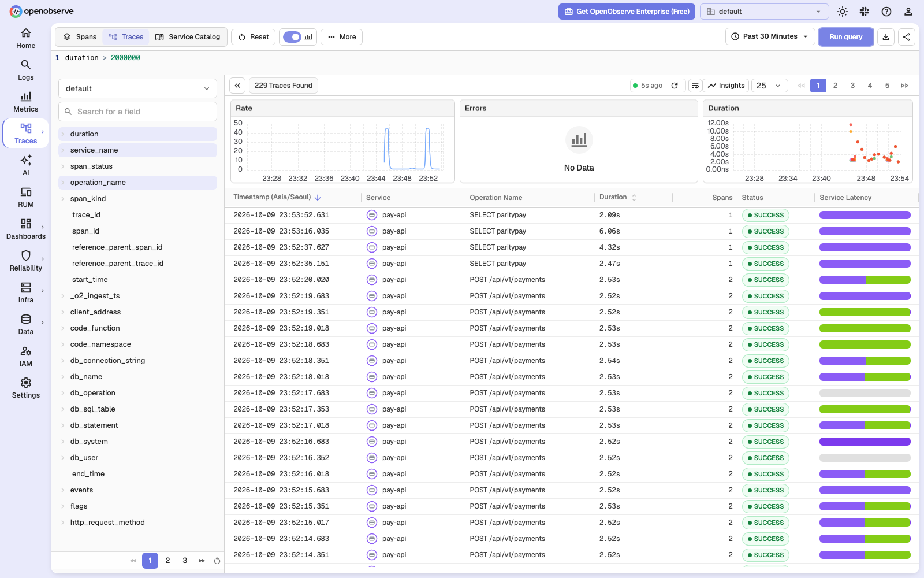
Task: Open the Reliability section
Action: (25, 261)
